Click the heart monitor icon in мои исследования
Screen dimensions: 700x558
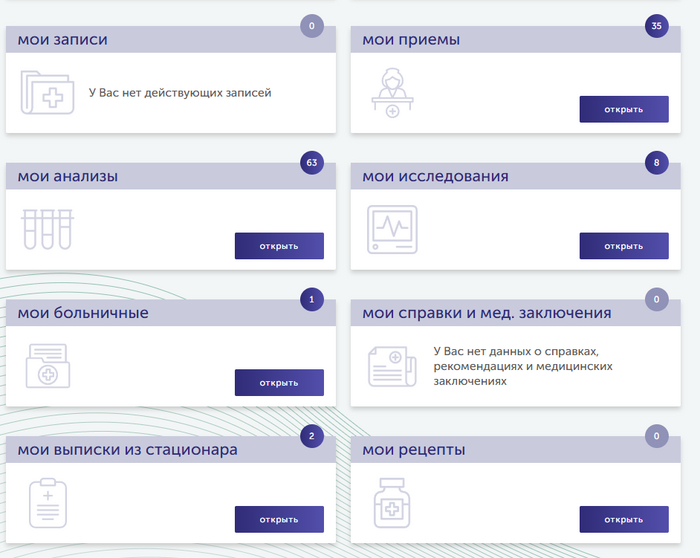point(392,230)
